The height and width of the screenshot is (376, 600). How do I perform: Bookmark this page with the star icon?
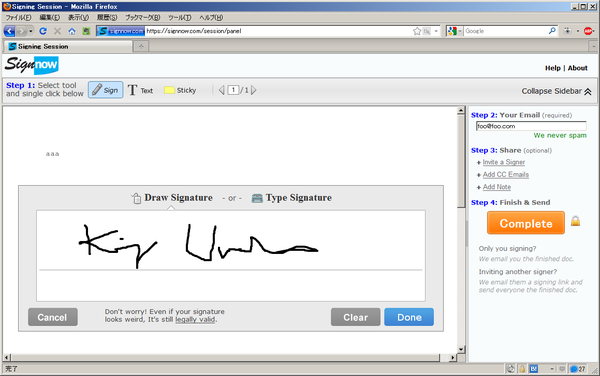(x=417, y=31)
